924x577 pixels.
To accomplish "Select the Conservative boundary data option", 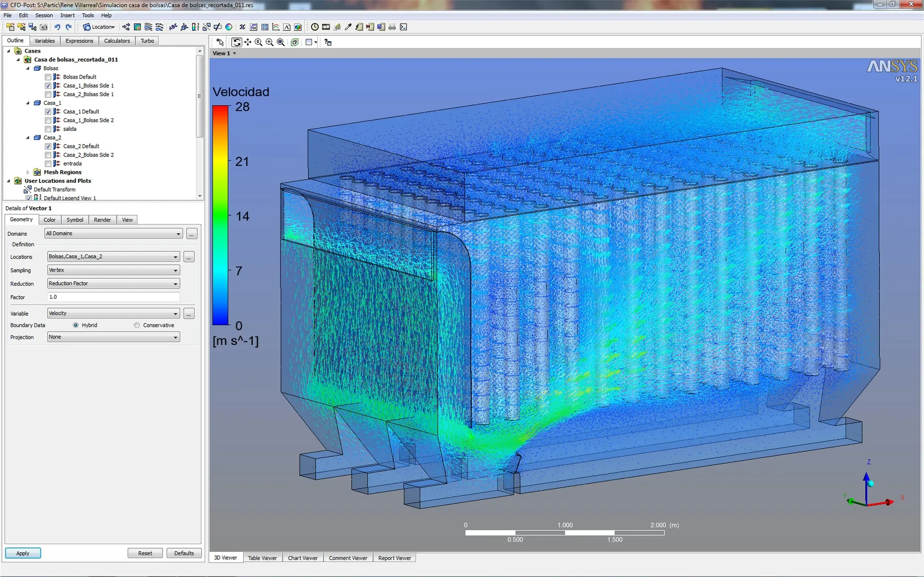I will point(137,325).
